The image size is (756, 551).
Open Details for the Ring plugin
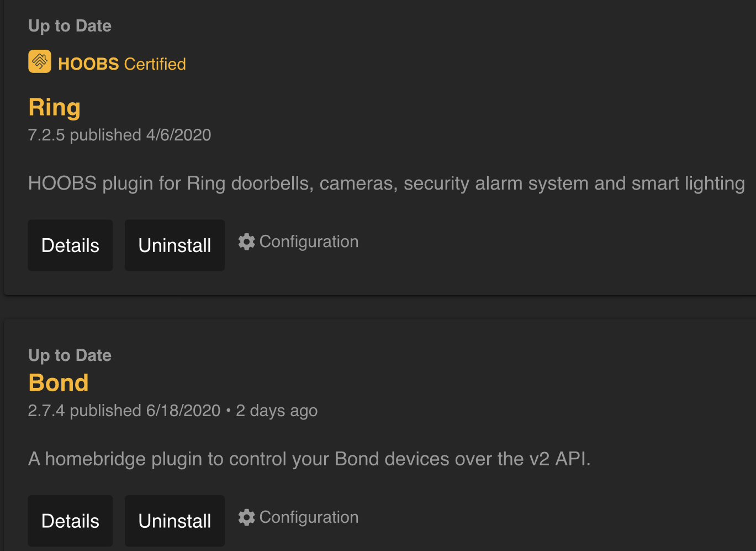[x=70, y=245]
